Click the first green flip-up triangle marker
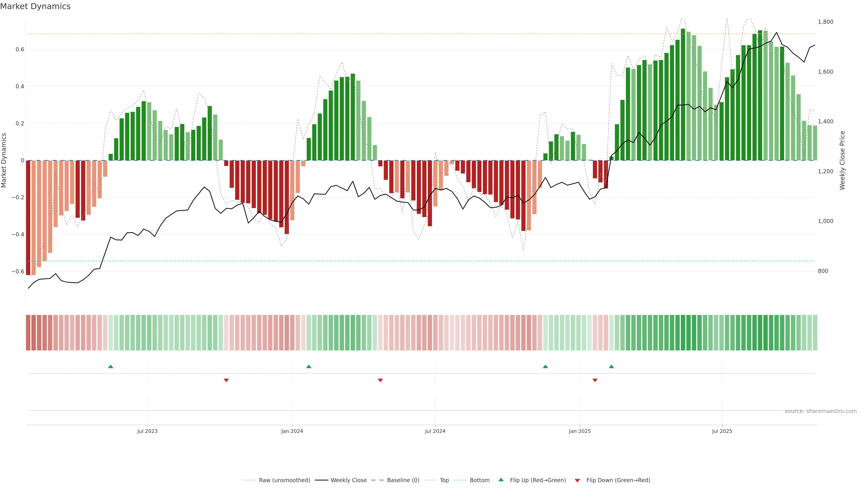This screenshot has width=868, height=488. coord(111,366)
